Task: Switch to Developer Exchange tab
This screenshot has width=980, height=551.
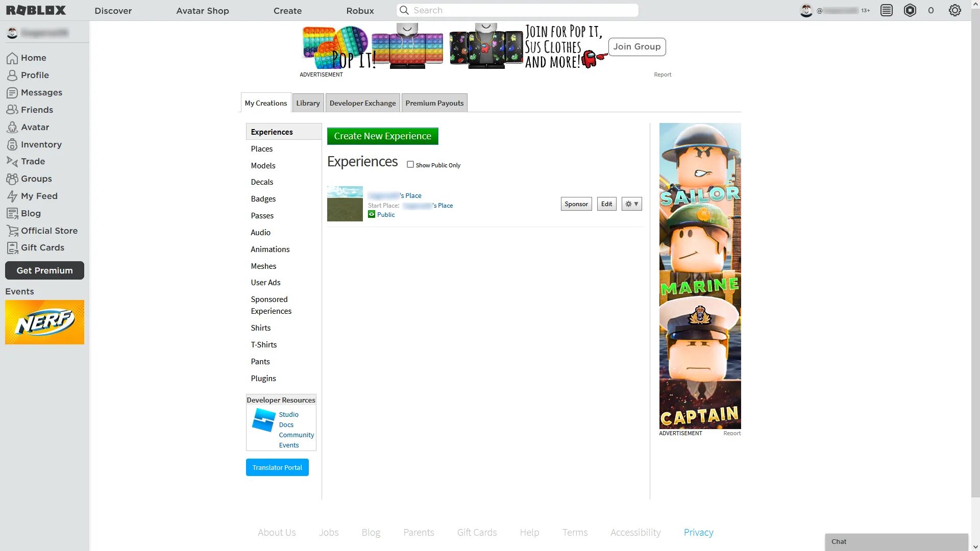Action: [x=363, y=103]
